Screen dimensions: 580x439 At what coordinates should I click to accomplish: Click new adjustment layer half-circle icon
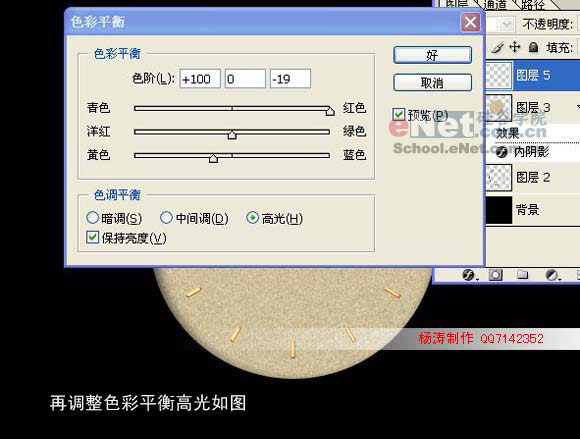pos(552,275)
